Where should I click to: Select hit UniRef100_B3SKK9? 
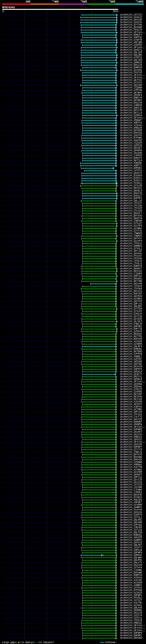click(131, 176)
